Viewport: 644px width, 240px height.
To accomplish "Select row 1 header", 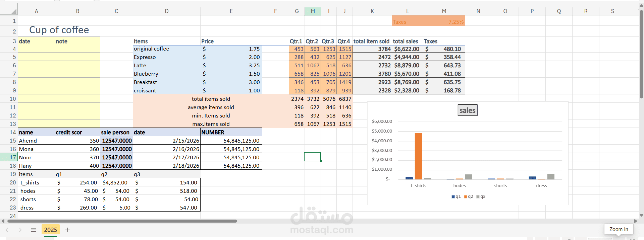I will (x=9, y=21).
